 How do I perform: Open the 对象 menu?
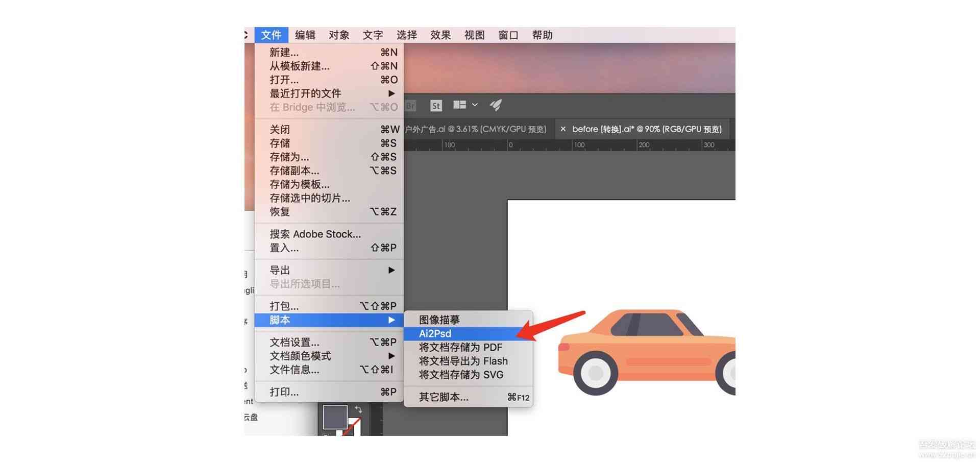339,35
